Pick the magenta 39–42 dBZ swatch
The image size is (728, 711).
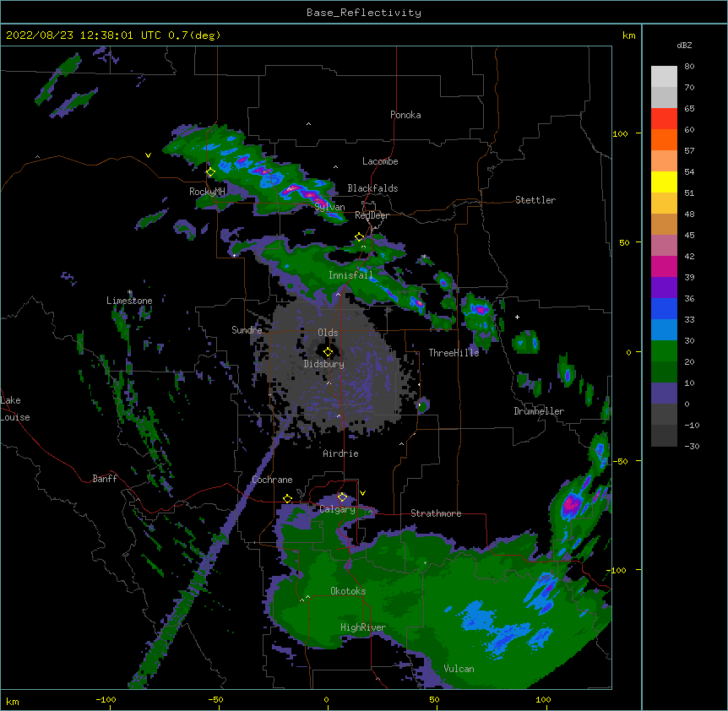[x=664, y=266]
